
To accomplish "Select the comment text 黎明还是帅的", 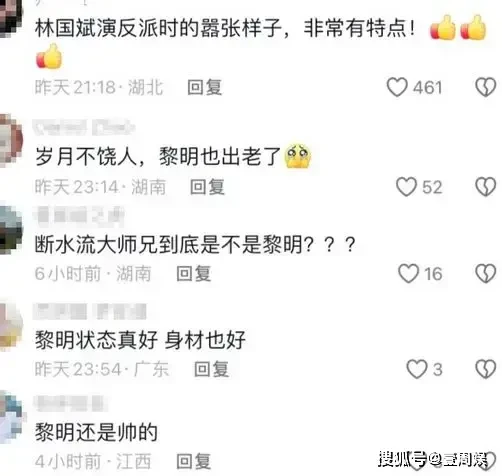I will (x=96, y=432).
